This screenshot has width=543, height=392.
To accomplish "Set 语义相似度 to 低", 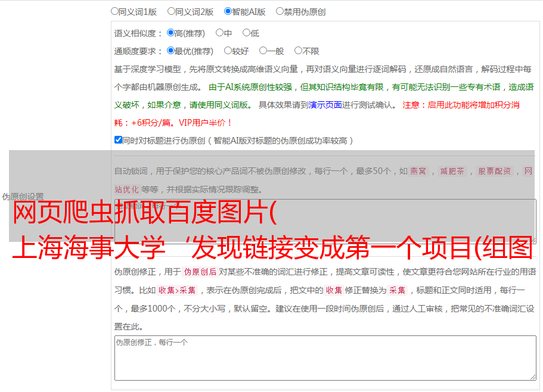I will pos(246,33).
